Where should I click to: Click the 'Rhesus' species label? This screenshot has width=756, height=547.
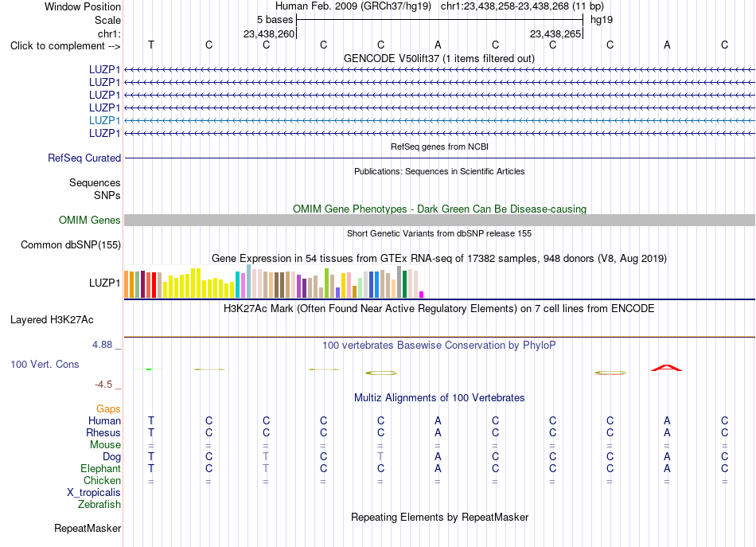[x=103, y=433]
